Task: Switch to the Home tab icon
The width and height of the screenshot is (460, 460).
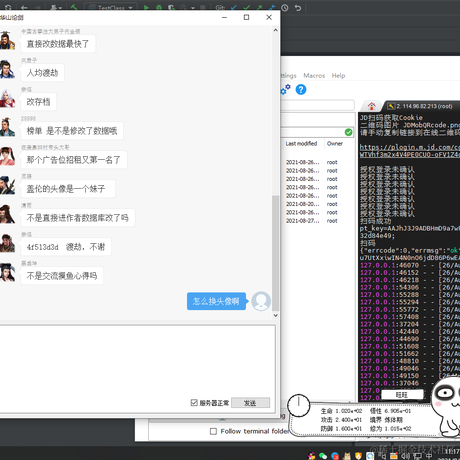Action: [x=371, y=106]
